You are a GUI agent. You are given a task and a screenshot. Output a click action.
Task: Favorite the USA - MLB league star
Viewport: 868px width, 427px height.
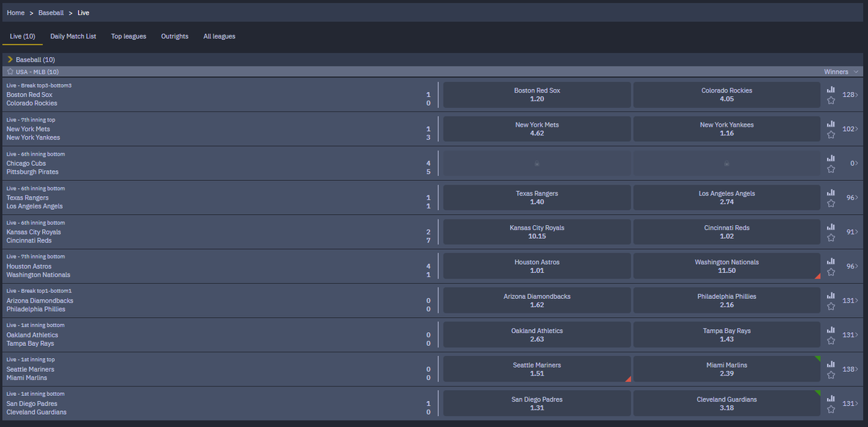click(10, 72)
